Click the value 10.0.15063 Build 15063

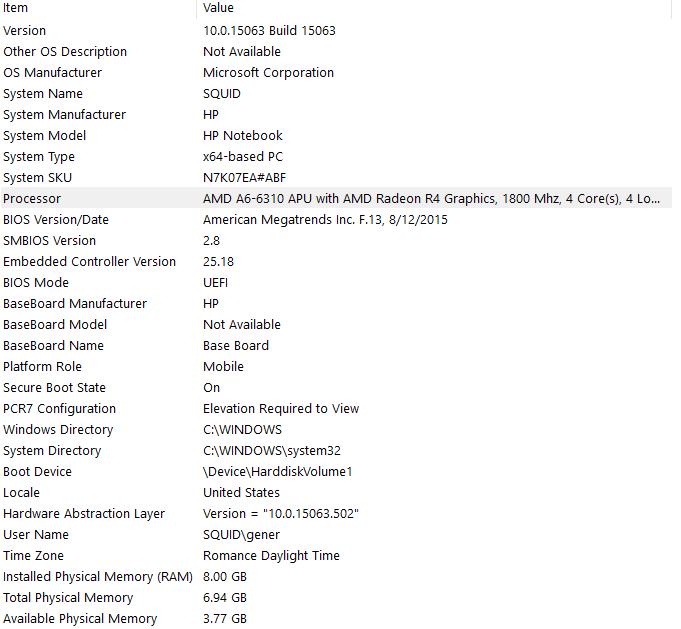click(269, 31)
